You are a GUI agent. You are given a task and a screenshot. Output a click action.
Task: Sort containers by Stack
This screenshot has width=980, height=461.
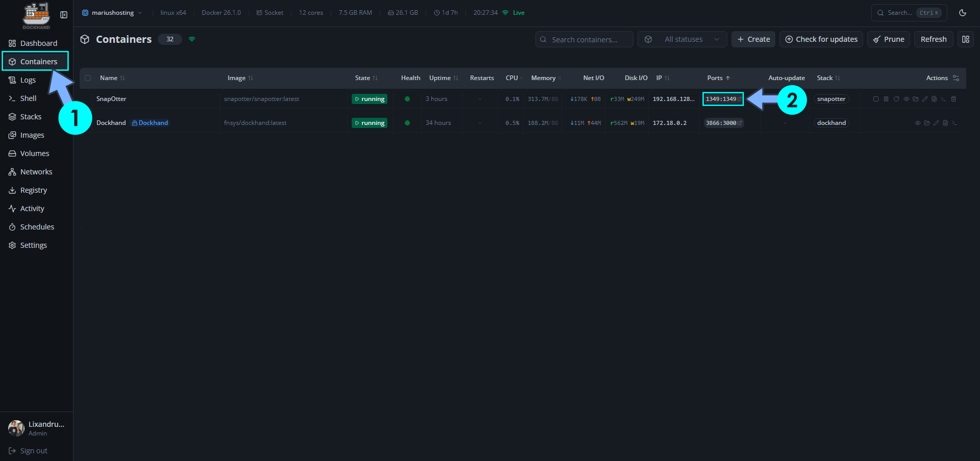click(x=828, y=78)
